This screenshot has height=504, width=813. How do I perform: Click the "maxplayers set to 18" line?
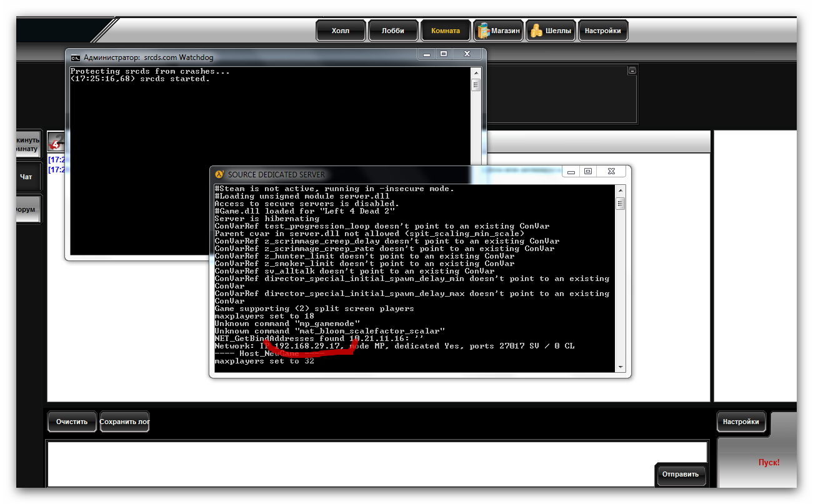pyautogui.click(x=264, y=316)
